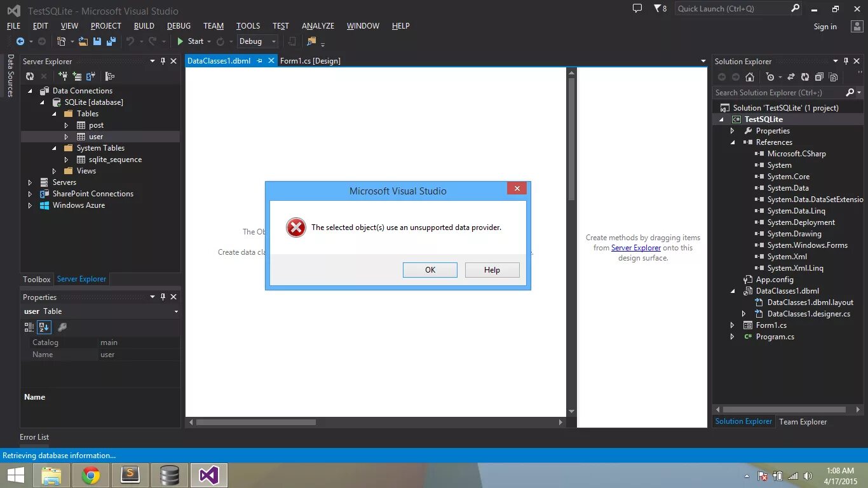Click the Server Explorer link on design surface
Viewport: 868px width, 488px height.
coord(636,248)
